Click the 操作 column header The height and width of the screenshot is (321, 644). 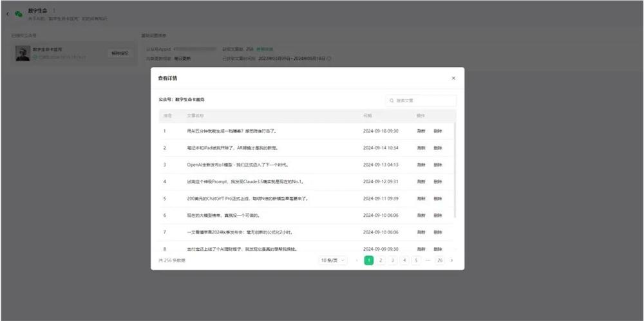coord(421,116)
